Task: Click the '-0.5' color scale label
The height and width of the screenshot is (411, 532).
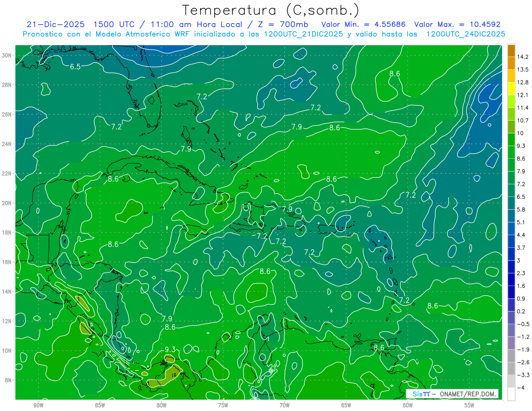Action: pos(523,324)
